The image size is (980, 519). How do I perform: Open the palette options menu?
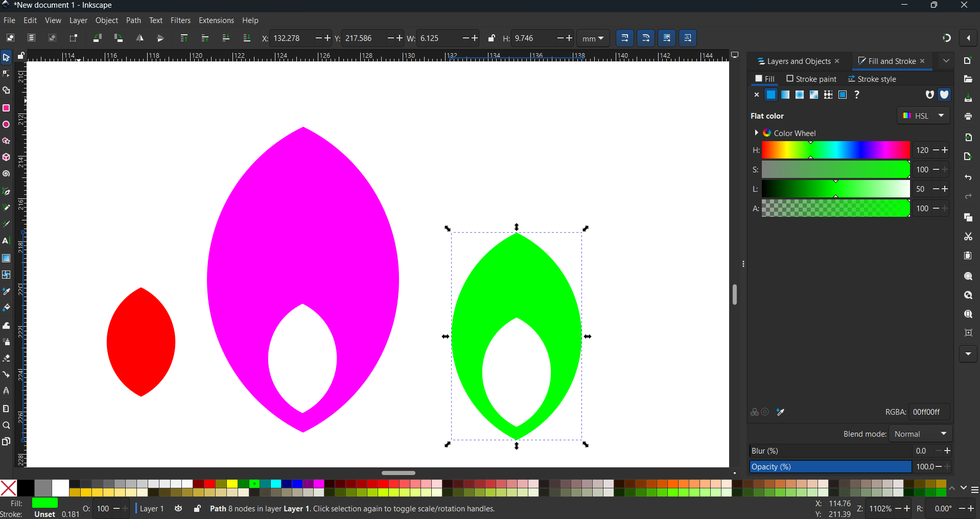(x=975, y=490)
